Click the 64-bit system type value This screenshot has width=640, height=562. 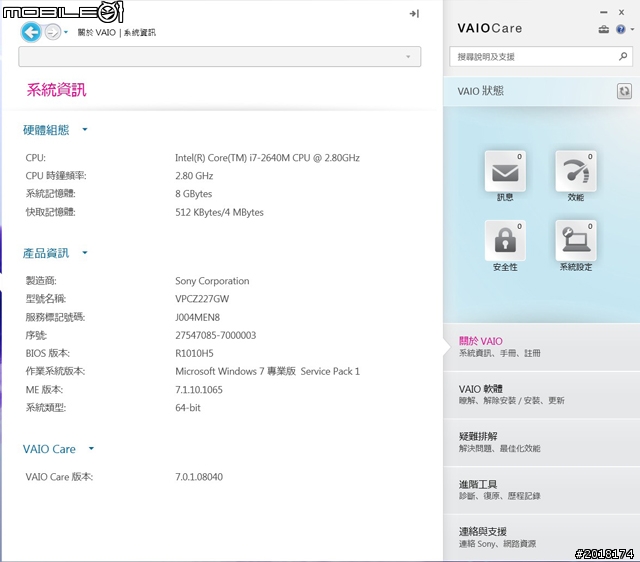coord(188,407)
